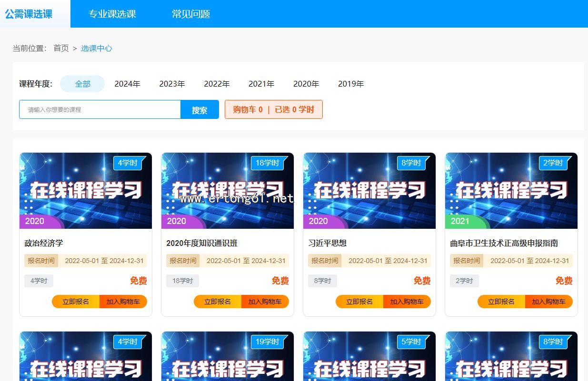This screenshot has width=588, height=381.
Task: Add 曲阜市卫生技术正高级申报指南 to cart
Action: pyautogui.click(x=548, y=302)
